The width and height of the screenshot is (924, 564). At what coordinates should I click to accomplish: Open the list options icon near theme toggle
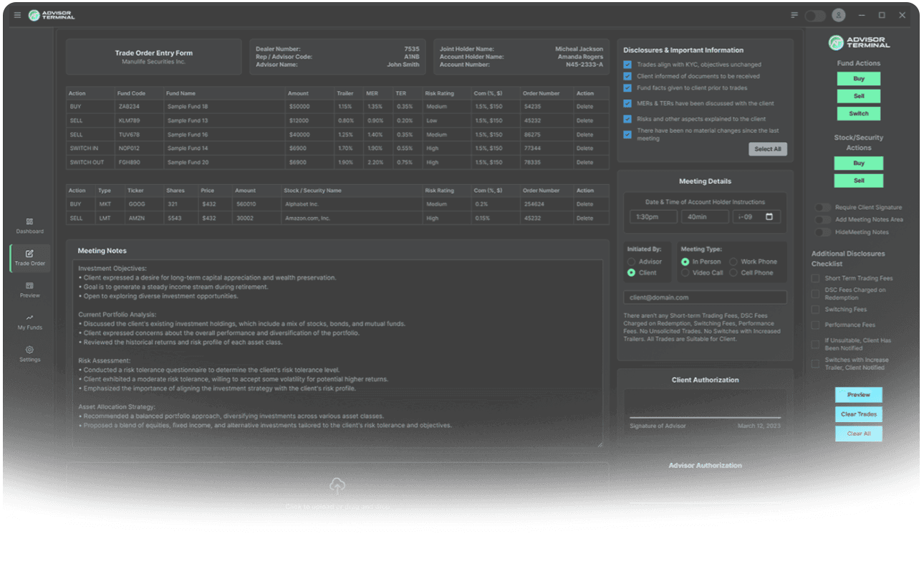[x=794, y=15]
